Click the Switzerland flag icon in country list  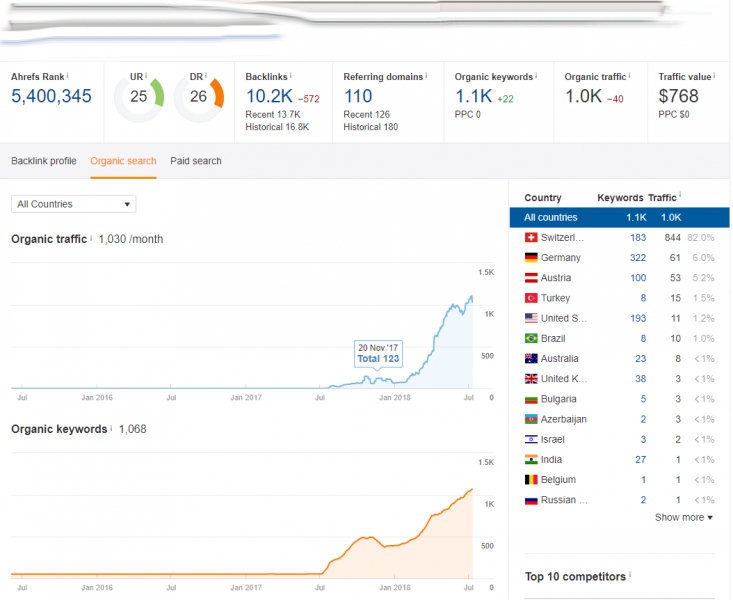(530, 238)
